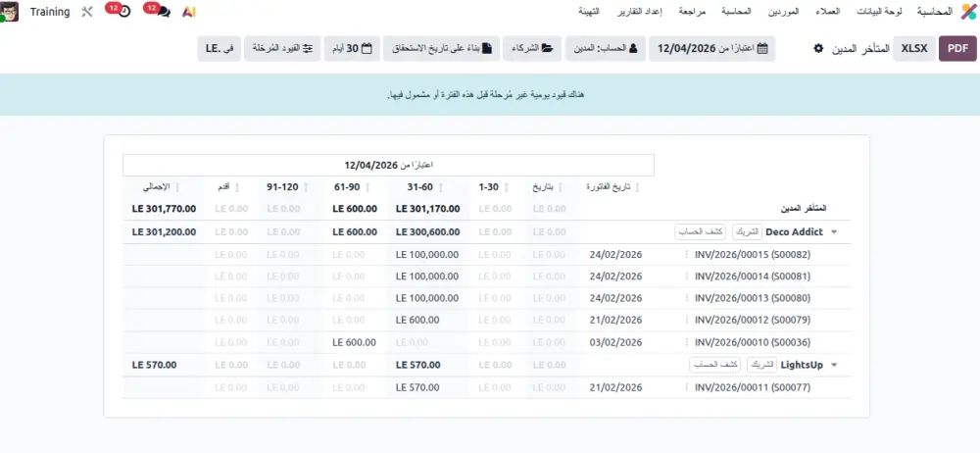The image size is (980, 453).
Task: Open the الحساب: المدين account filter
Action: [605, 48]
